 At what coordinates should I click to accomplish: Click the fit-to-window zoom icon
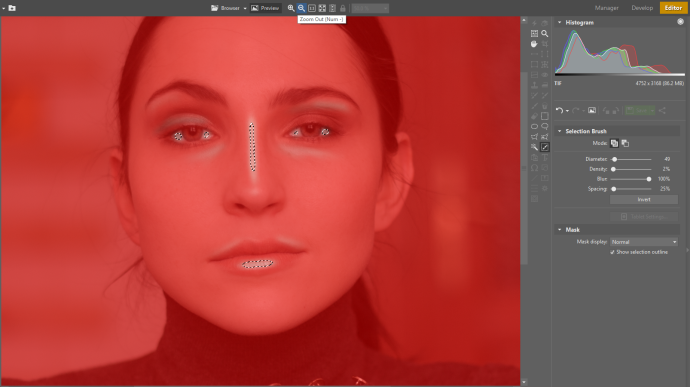click(322, 8)
